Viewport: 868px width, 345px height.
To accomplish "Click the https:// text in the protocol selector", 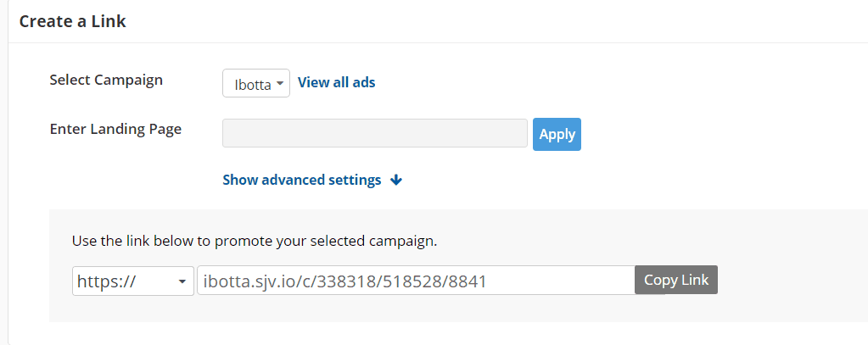I will (106, 282).
